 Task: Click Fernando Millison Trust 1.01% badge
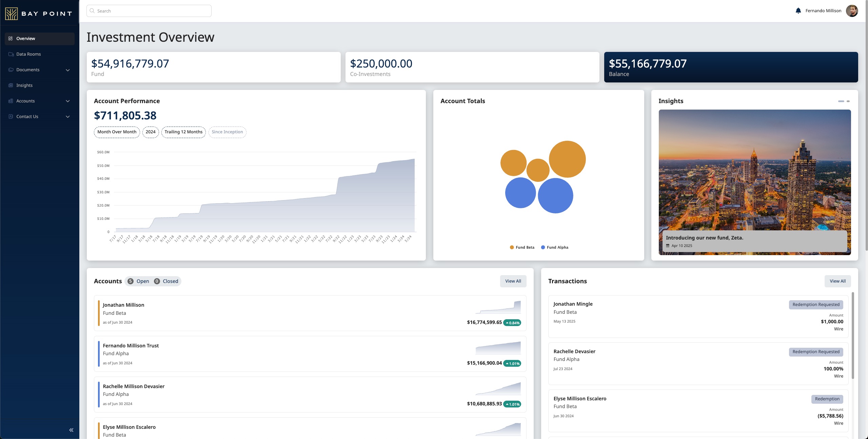click(x=512, y=364)
